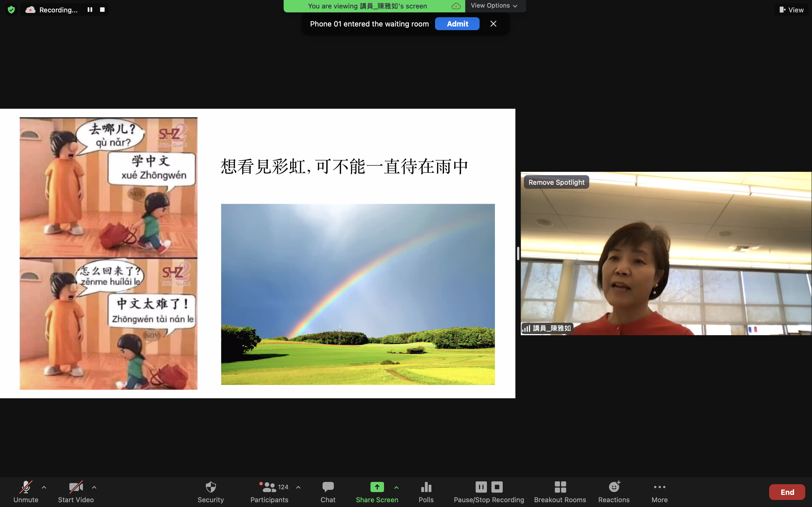Pause the recording in bottom toolbar
812x507 pixels.
pyautogui.click(x=481, y=487)
